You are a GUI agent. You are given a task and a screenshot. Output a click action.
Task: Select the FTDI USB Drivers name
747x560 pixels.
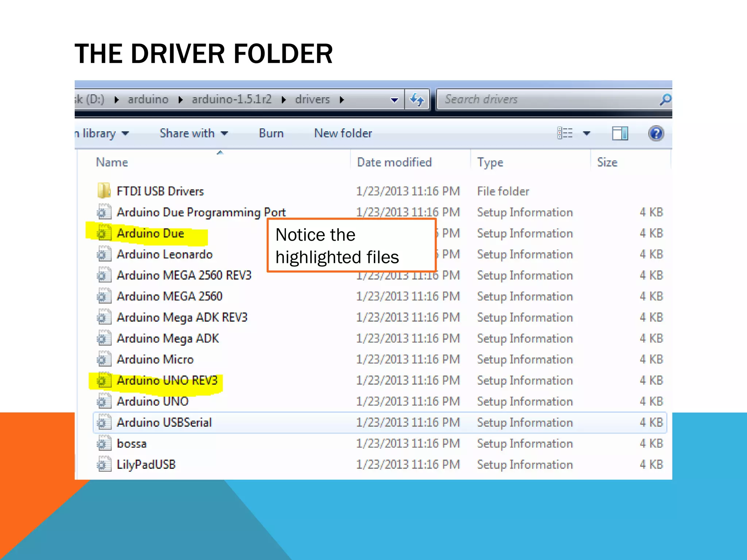[160, 191]
